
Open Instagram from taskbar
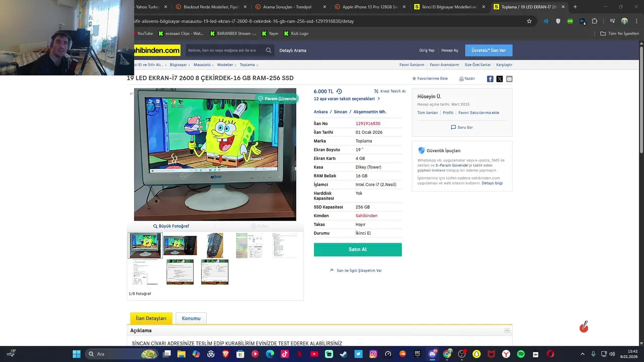[x=373, y=354]
